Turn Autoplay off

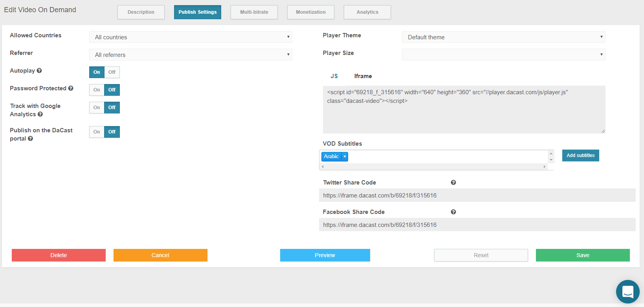point(112,72)
